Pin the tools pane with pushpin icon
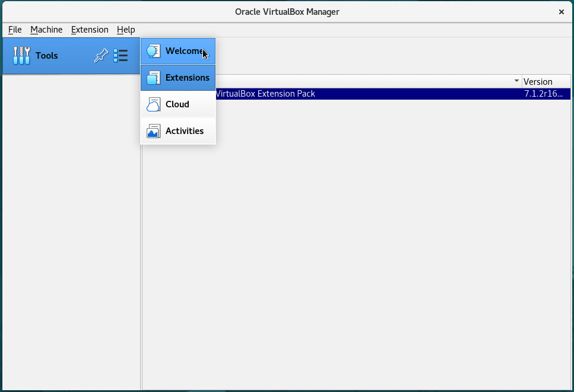Screen dimensions: 574x392 (x=101, y=56)
